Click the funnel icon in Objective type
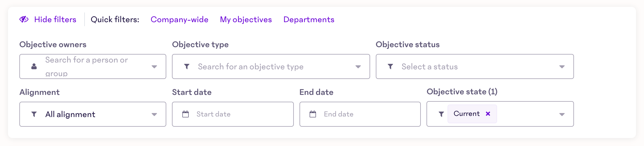644x146 pixels. (187, 66)
